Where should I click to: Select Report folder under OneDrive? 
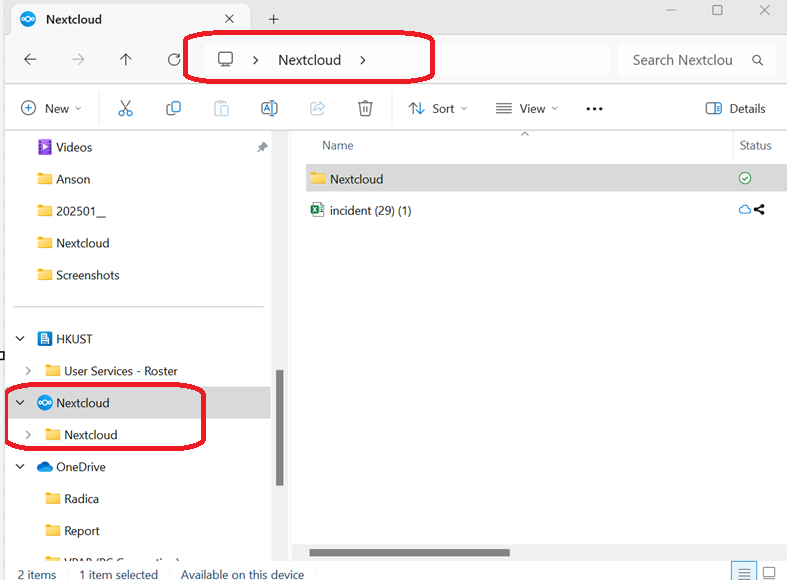point(72,530)
